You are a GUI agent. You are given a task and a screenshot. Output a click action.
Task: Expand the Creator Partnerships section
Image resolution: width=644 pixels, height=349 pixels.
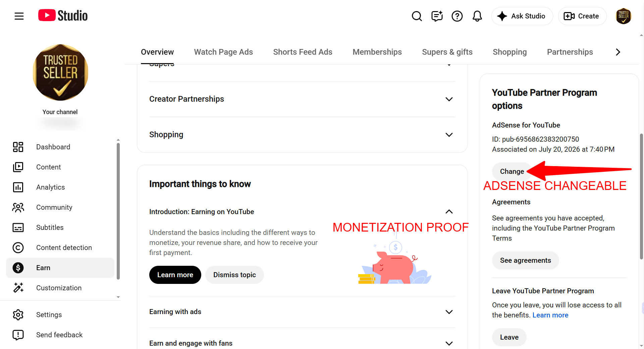[x=302, y=99]
